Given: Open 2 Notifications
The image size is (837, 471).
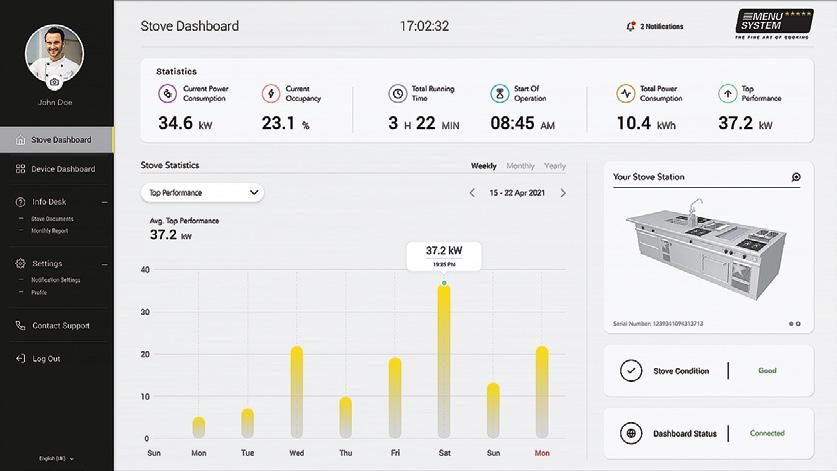Looking at the screenshot, I should click(661, 26).
